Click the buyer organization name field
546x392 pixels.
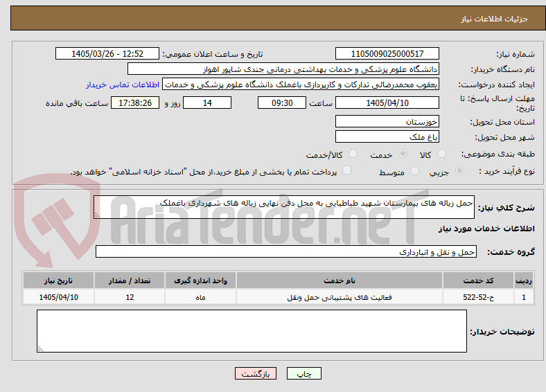coord(283,69)
